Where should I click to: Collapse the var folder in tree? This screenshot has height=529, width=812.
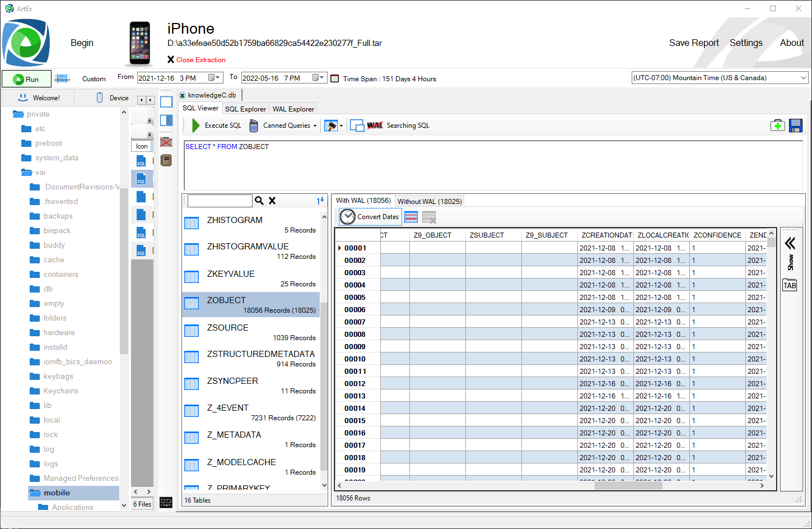tap(26, 173)
